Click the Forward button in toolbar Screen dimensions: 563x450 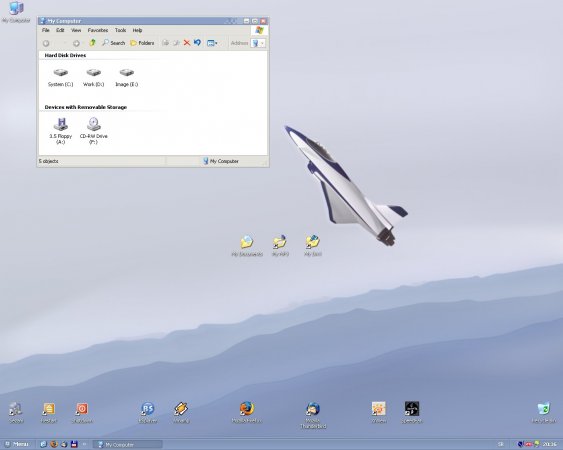coord(76,43)
